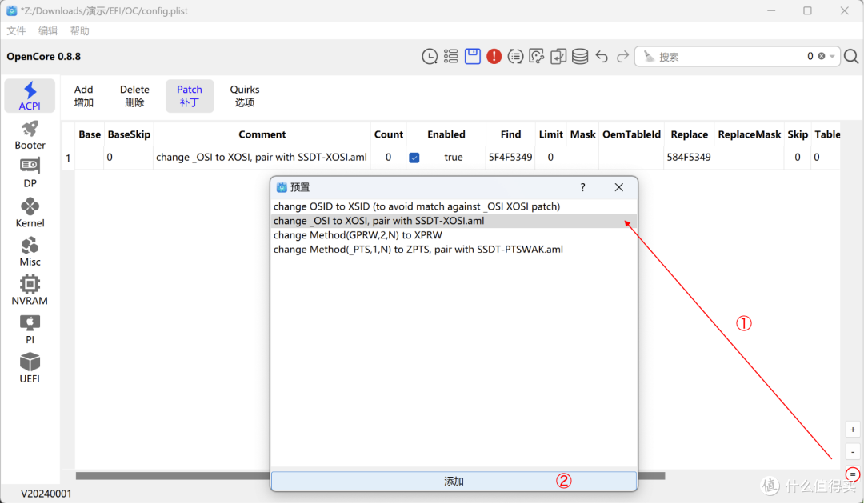Image resolution: width=864 pixels, height=504 pixels.
Task: Open the NVRAM section
Action: click(x=30, y=290)
